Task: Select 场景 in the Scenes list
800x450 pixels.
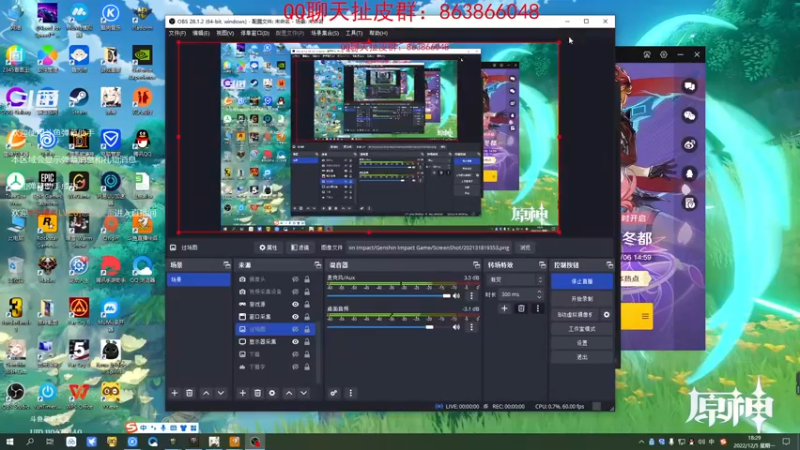Action: pos(198,280)
